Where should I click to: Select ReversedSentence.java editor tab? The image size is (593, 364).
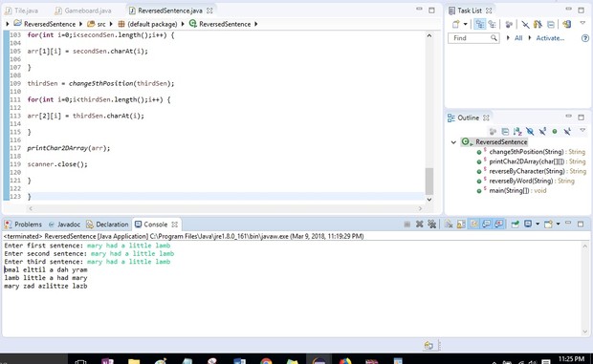pyautogui.click(x=170, y=11)
